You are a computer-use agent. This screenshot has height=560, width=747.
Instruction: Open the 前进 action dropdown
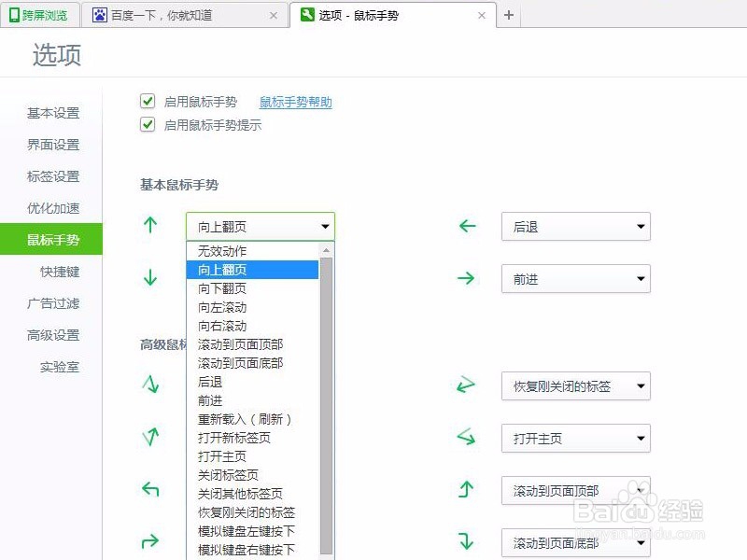click(575, 278)
